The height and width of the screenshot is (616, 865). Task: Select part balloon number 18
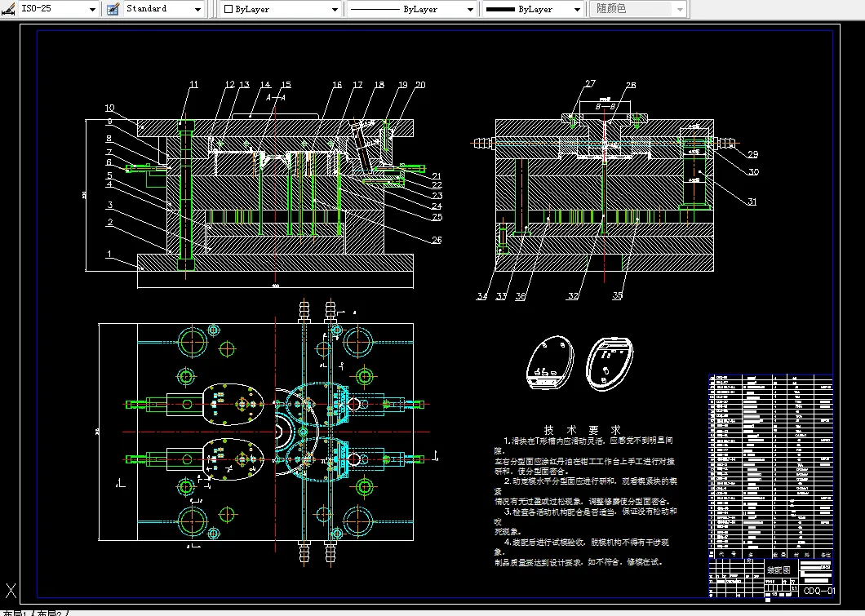[x=379, y=84]
